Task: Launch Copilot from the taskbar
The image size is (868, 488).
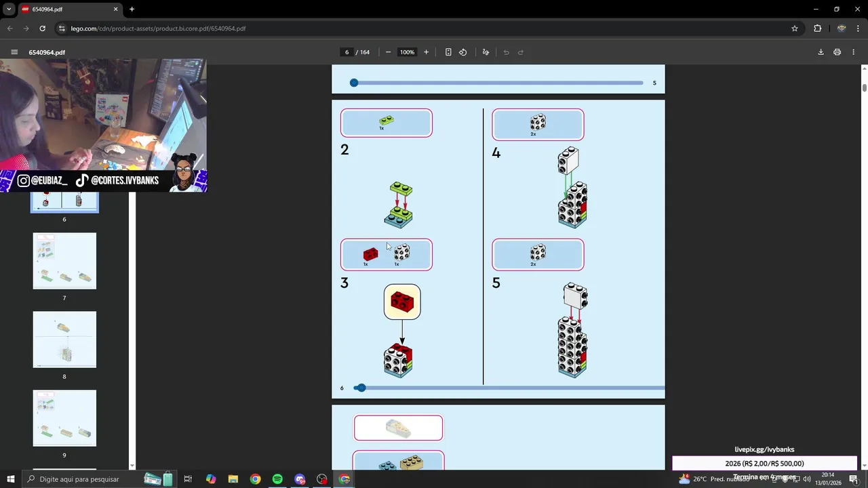Action: point(210,479)
